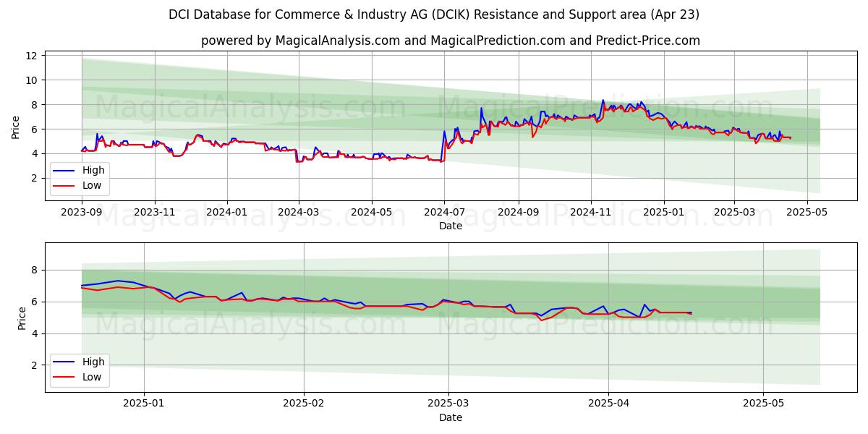Click the '2024-03' x-axis label in the top chart

pos(299,213)
